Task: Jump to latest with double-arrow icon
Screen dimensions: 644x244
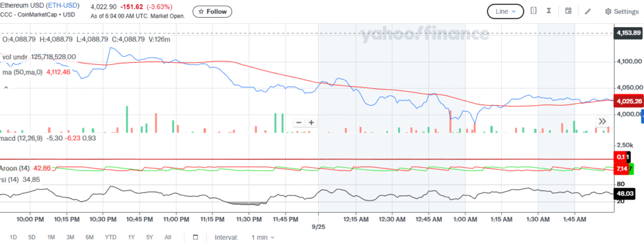Action: point(602,121)
